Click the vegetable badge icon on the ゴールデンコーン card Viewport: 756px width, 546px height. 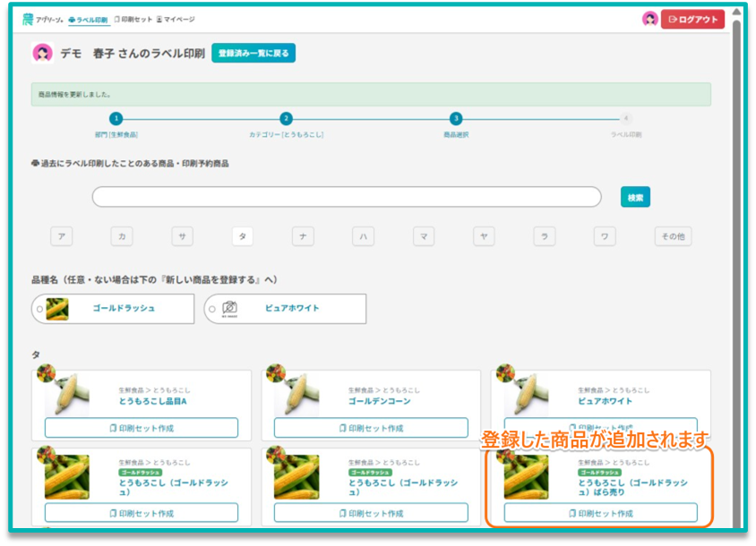pos(275,373)
